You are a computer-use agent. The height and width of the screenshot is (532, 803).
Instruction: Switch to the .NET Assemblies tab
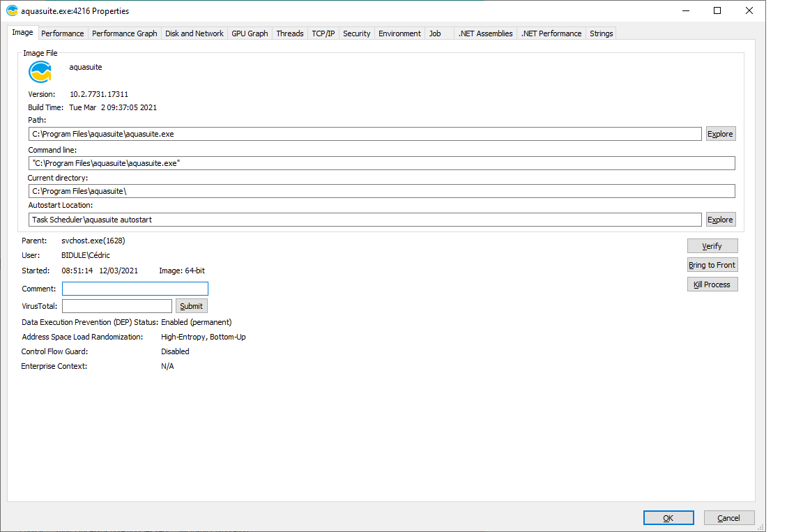pos(485,33)
